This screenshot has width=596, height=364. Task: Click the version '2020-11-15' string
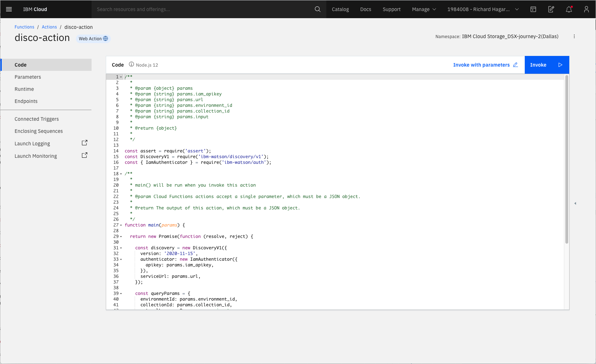180,254
